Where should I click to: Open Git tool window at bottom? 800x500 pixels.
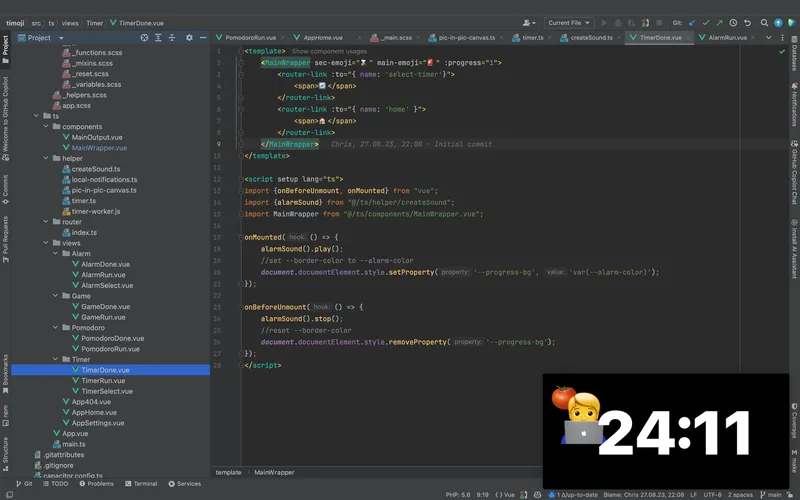tap(24, 484)
